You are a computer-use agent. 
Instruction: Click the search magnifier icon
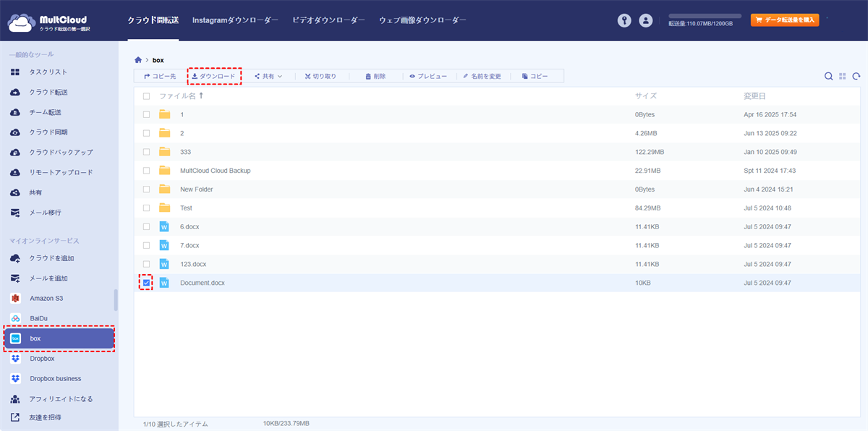coord(829,76)
